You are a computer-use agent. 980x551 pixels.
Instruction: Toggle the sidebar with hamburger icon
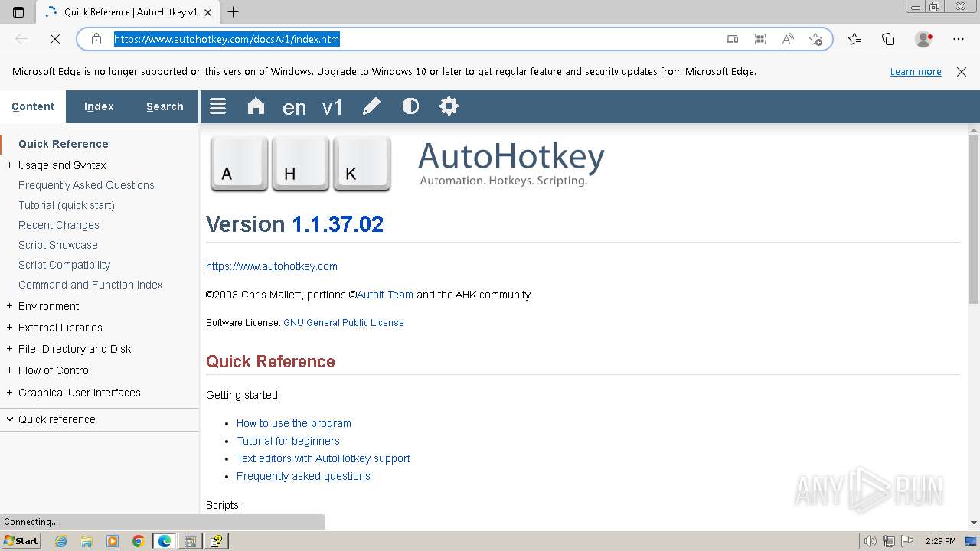click(x=217, y=106)
